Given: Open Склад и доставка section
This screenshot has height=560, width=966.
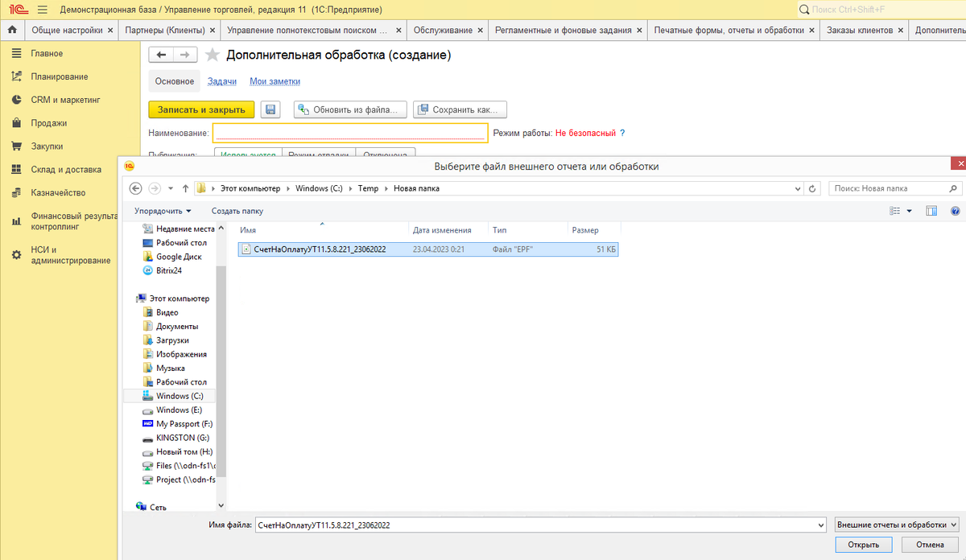Looking at the screenshot, I should 66,170.
